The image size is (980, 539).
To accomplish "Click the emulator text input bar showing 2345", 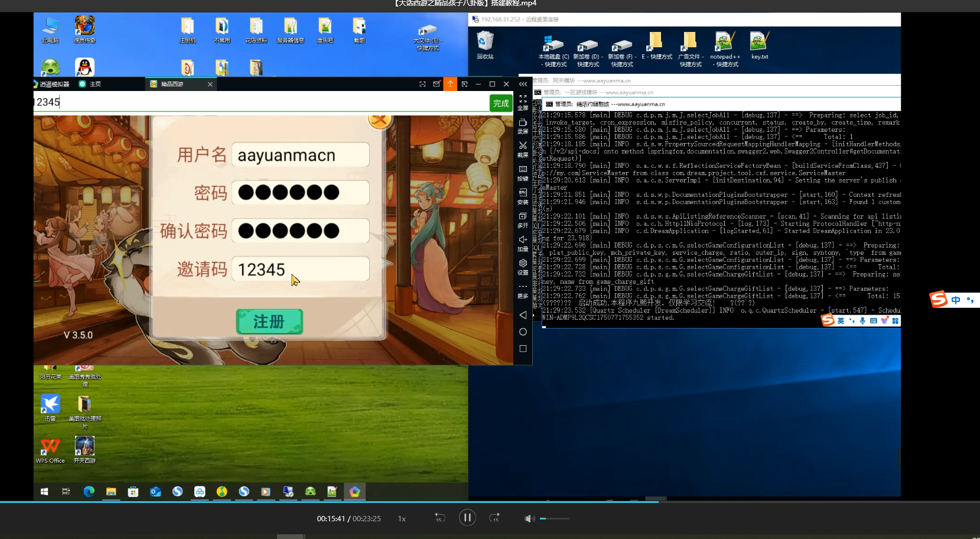I will (261, 102).
